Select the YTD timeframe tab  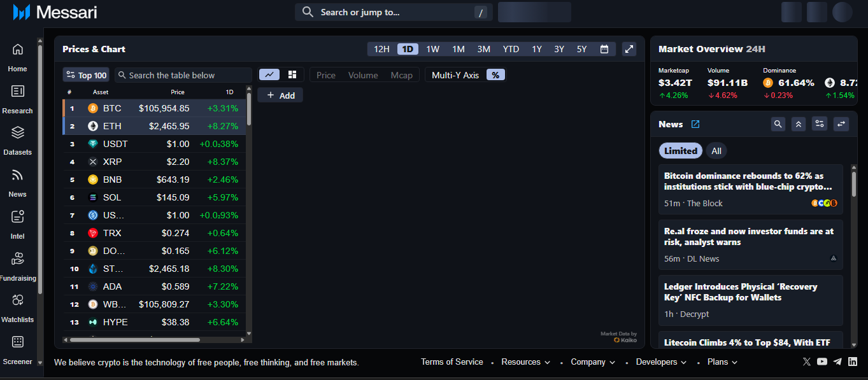(511, 49)
